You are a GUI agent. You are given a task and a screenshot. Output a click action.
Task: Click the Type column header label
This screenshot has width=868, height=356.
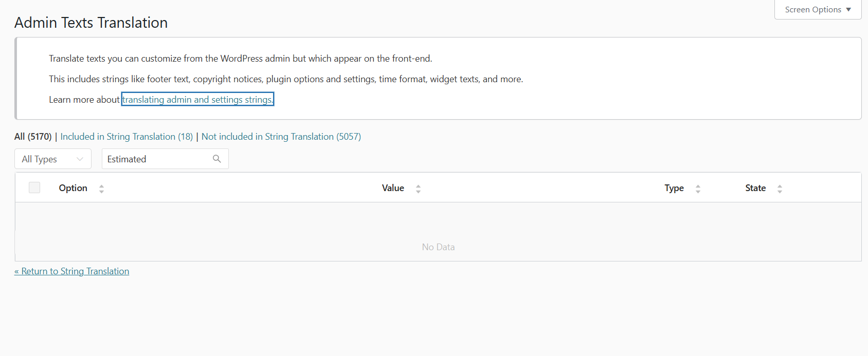(x=674, y=188)
